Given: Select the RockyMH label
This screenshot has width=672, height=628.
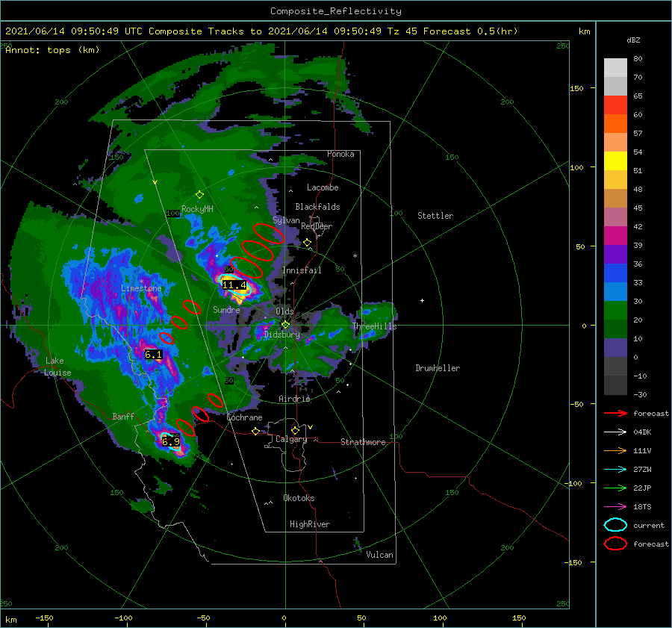Looking at the screenshot, I should click(x=197, y=209).
